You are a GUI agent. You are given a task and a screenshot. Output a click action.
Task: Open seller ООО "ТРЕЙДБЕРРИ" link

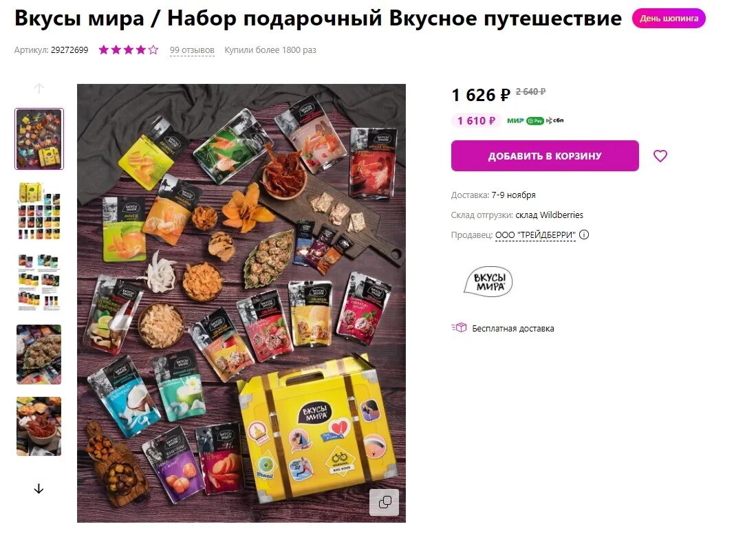click(535, 235)
